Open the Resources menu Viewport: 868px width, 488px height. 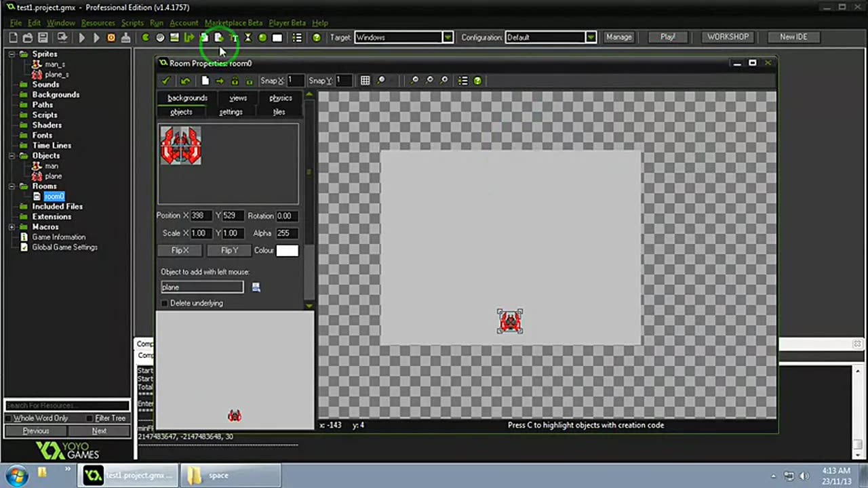tap(98, 22)
